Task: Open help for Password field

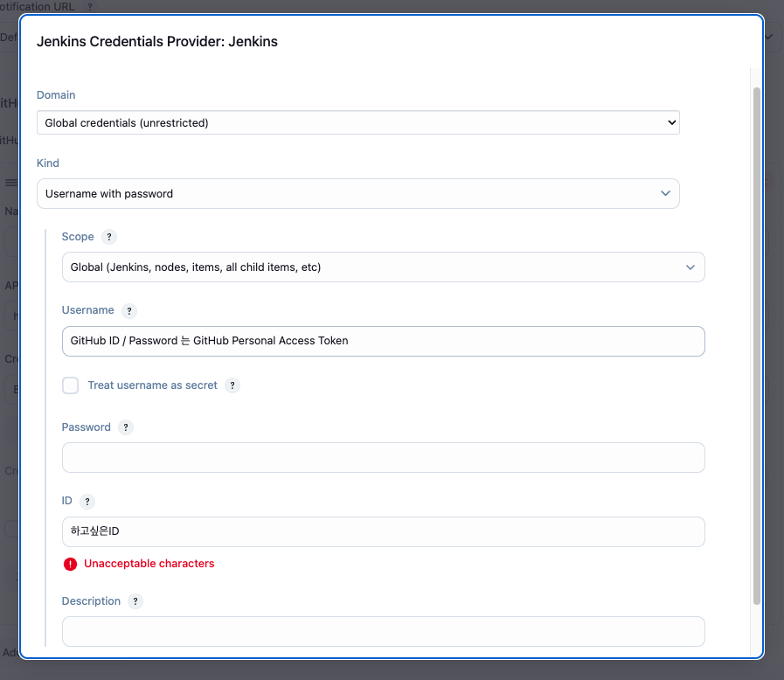Action: pos(126,427)
